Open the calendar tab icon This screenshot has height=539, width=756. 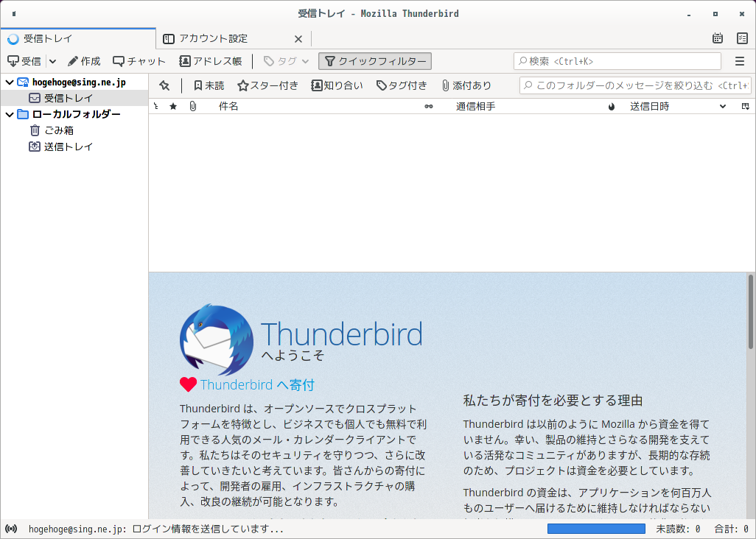[718, 38]
